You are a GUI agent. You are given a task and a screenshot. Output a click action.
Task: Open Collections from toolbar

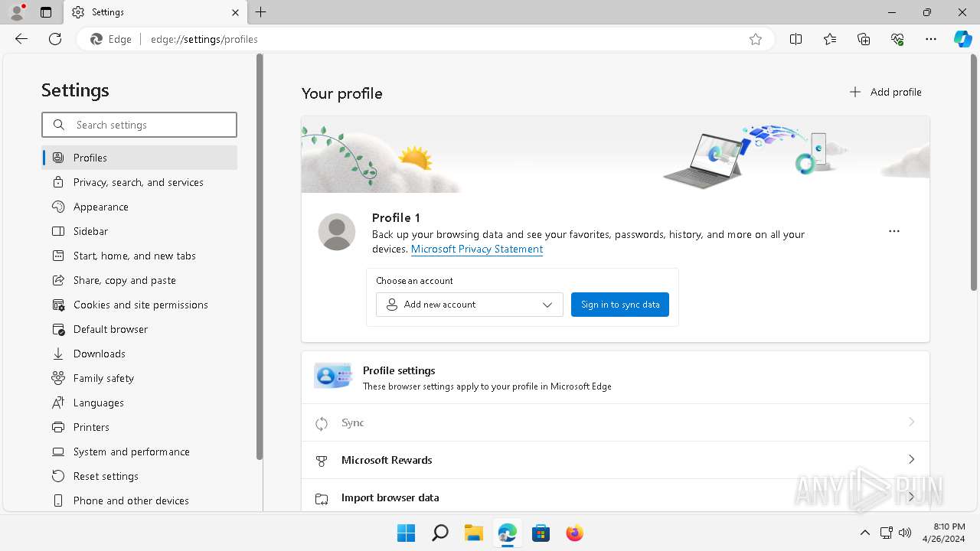pyautogui.click(x=864, y=39)
